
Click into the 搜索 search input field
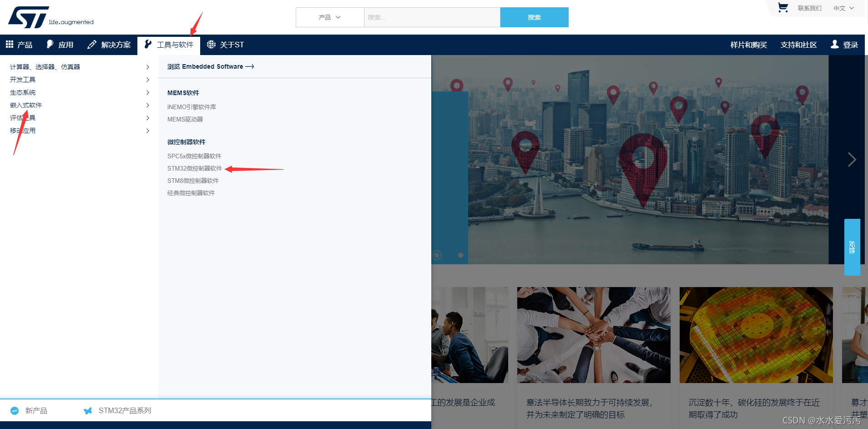tap(432, 17)
